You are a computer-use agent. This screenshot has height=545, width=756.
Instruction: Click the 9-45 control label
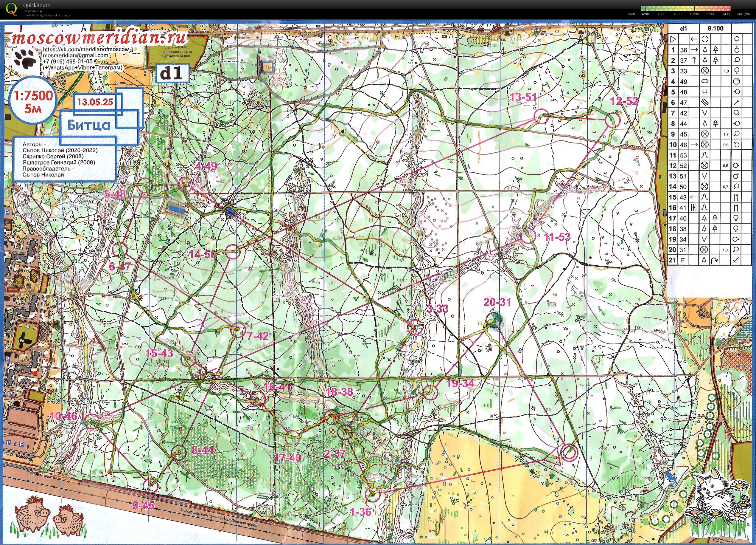click(x=144, y=505)
